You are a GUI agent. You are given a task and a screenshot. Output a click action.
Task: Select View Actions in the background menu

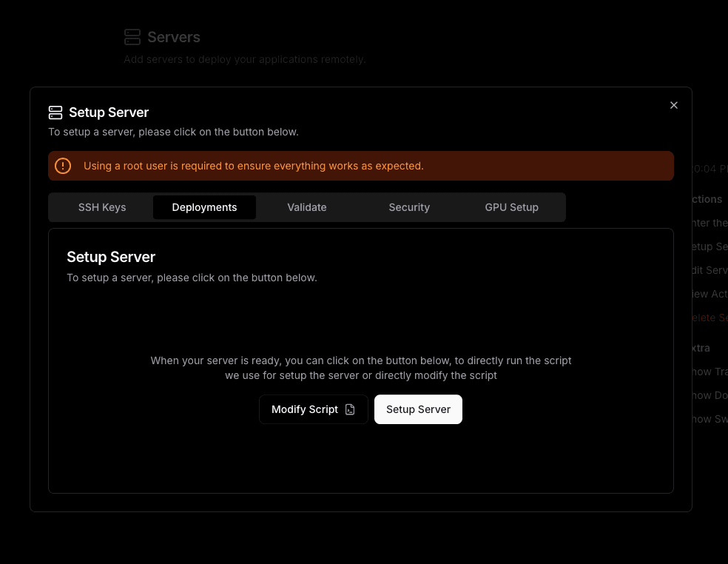pyautogui.click(x=709, y=294)
